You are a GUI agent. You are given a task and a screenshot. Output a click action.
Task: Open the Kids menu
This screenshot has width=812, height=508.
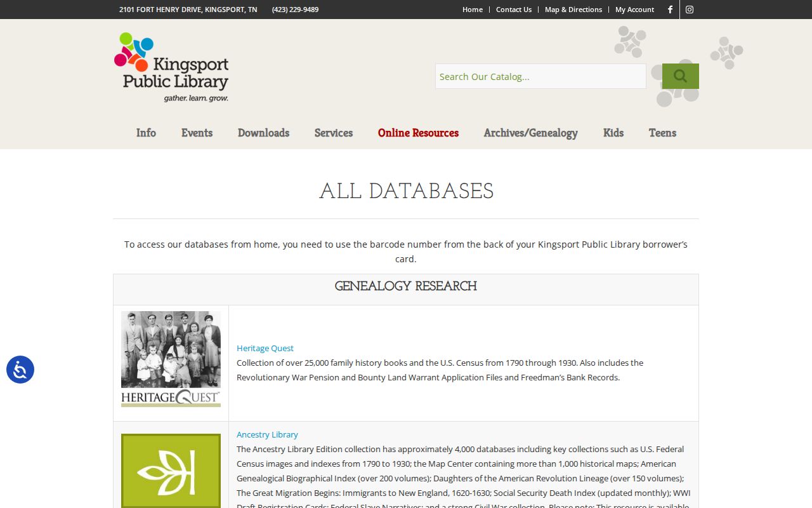pyautogui.click(x=613, y=133)
